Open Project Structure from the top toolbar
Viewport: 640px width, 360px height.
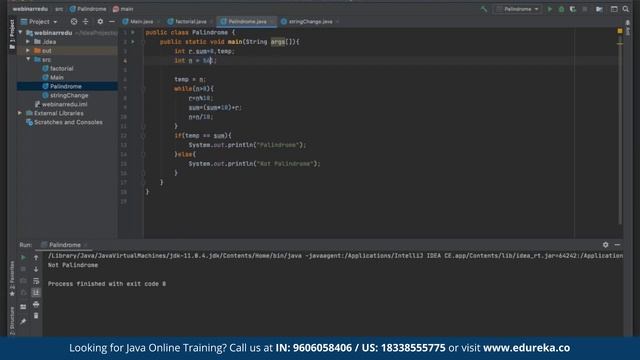(x=599, y=9)
